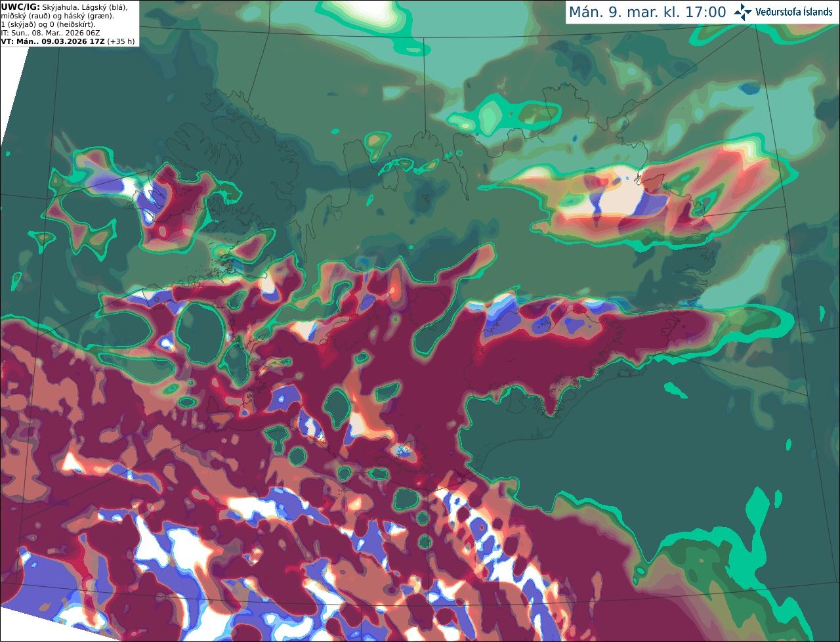Click the 'VT: Mán.. 09.03.2026 17Z' valid time
Screen dimensions: 840x642
[52, 41]
